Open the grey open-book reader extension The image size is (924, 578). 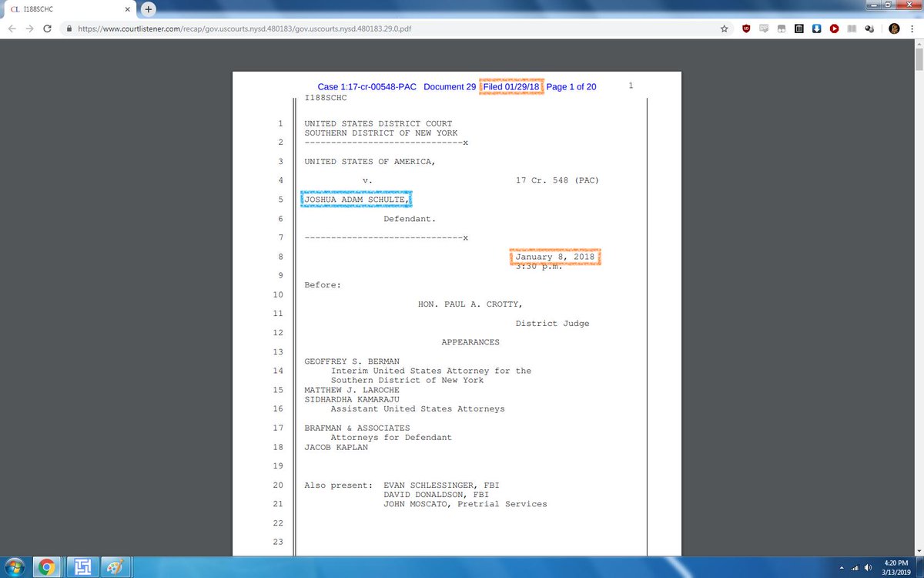click(852, 29)
